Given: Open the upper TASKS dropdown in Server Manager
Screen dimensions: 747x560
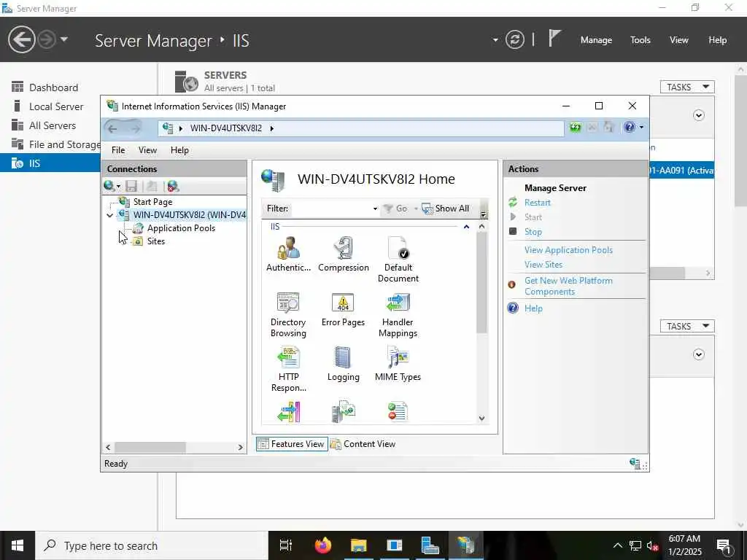Looking at the screenshot, I should coord(687,87).
